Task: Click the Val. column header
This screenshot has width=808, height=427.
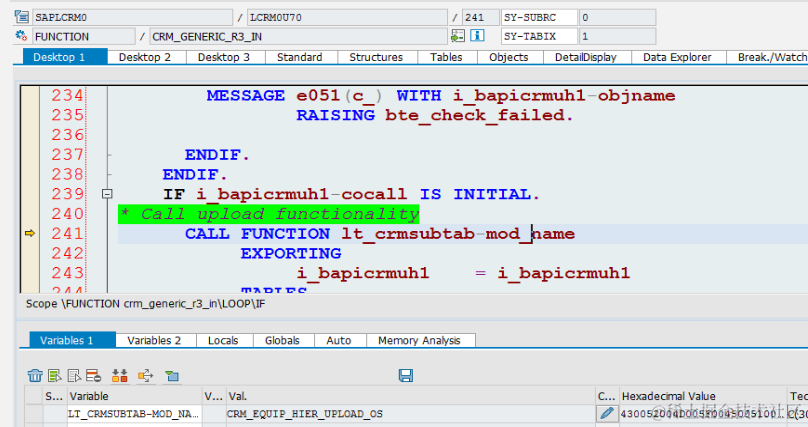Action: pos(411,396)
